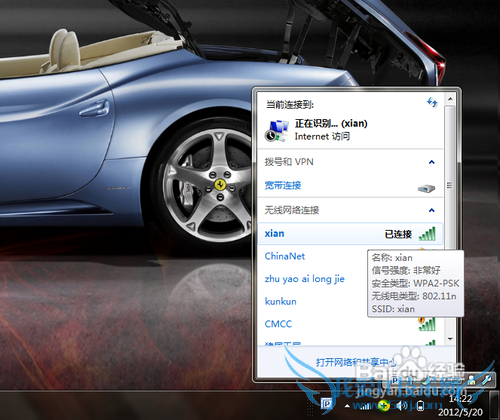Click the network flyout scroll-up arrow
The height and width of the screenshot is (420, 500).
(x=450, y=99)
